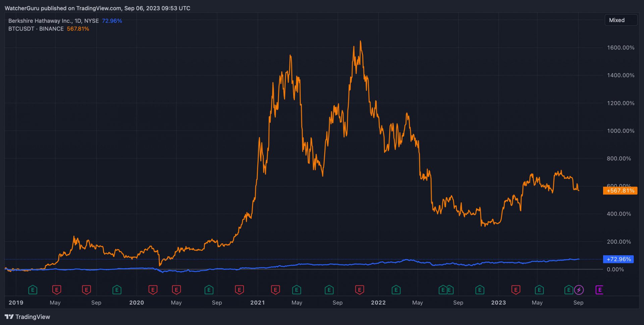Viewport: 644px width, 325px height.
Task: Click the TradingView logo
Action: click(x=28, y=317)
